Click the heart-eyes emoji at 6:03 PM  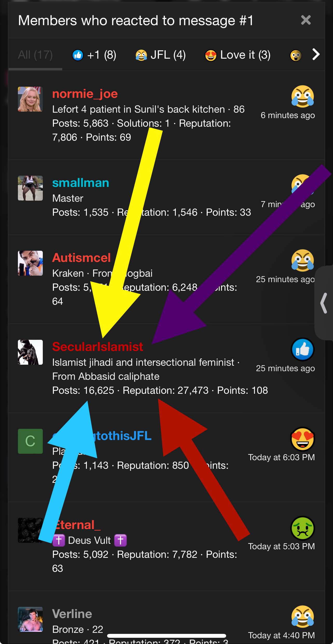point(302,439)
